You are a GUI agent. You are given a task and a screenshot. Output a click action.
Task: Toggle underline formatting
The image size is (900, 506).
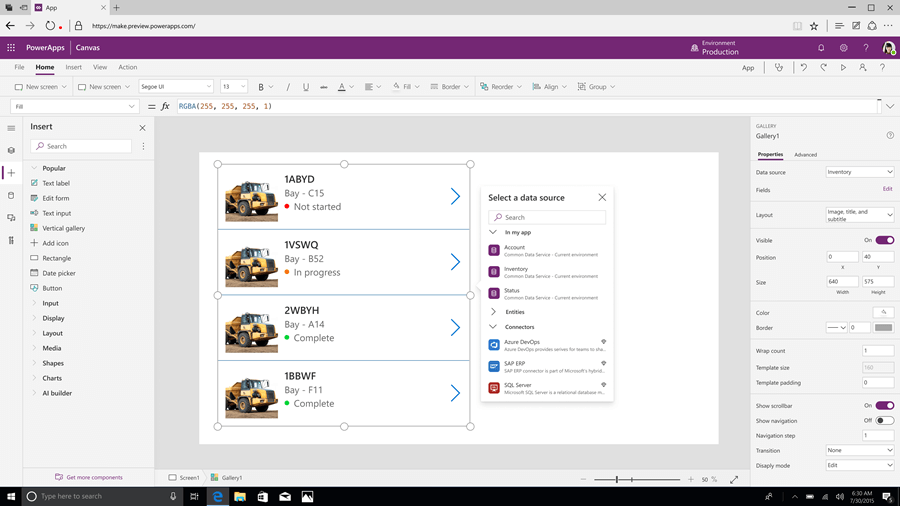tap(305, 87)
